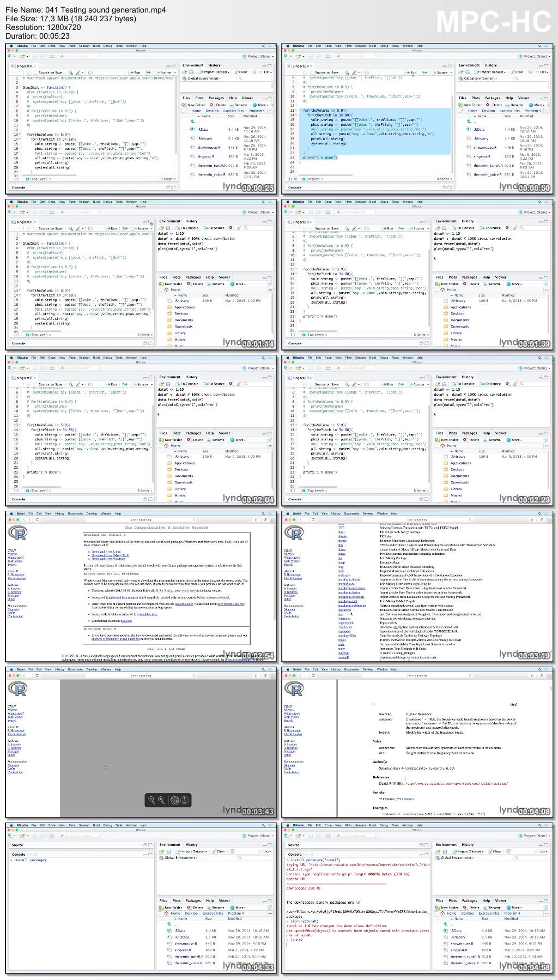Click download icon in 00:03:43 PDF controls
Viewport: 558px width, 980px height.
[x=185, y=800]
